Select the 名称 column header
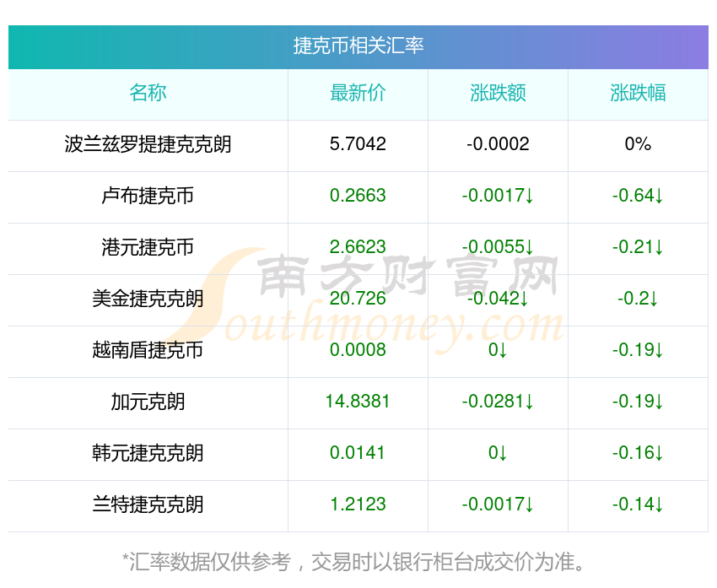 point(148,93)
